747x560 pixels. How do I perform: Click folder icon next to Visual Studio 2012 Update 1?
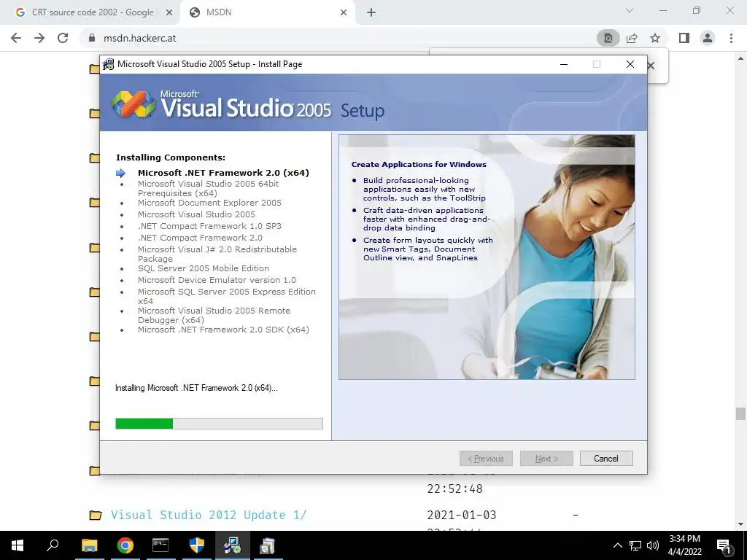(96, 516)
